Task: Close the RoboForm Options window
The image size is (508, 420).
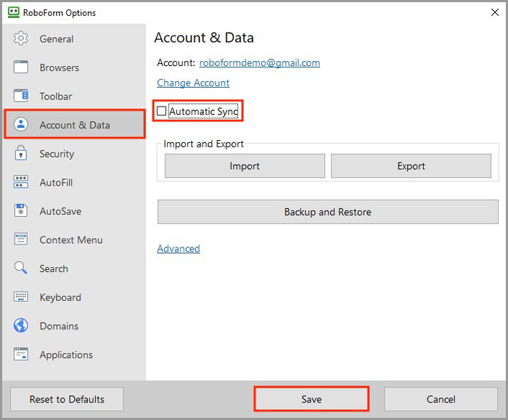Action: (495, 12)
